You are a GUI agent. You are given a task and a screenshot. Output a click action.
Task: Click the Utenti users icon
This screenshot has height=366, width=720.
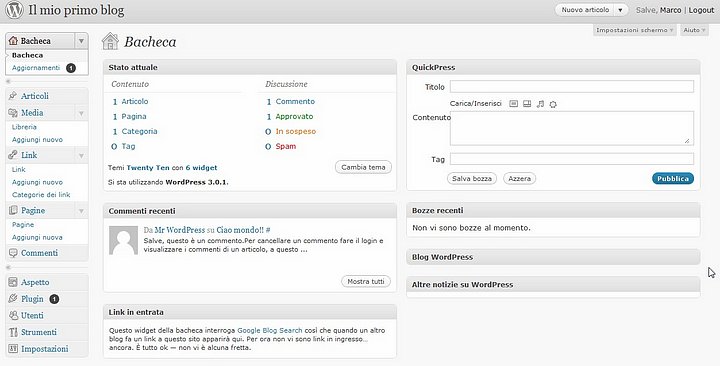13,315
